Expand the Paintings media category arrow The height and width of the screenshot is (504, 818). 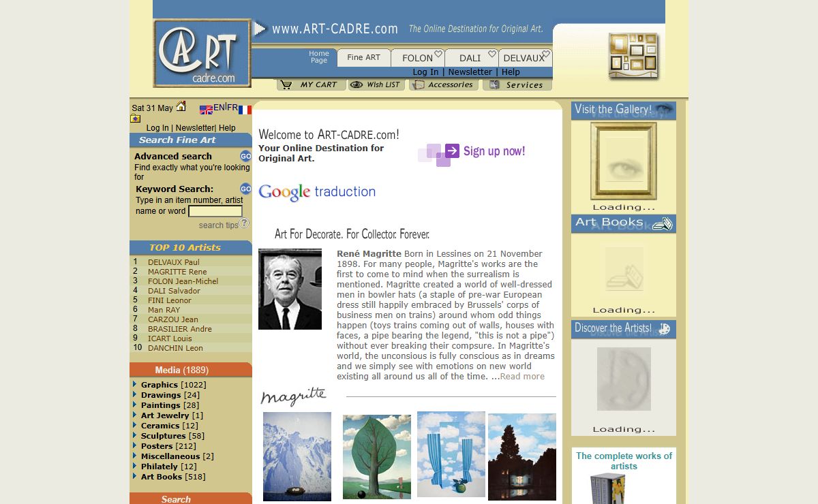(x=135, y=405)
